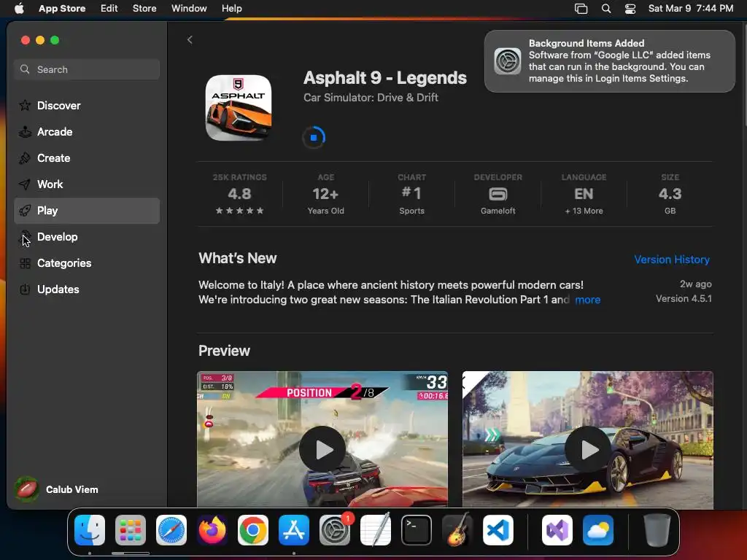The width and height of the screenshot is (747, 560).
Task: Stop the download progress indicator
Action: [x=314, y=138]
